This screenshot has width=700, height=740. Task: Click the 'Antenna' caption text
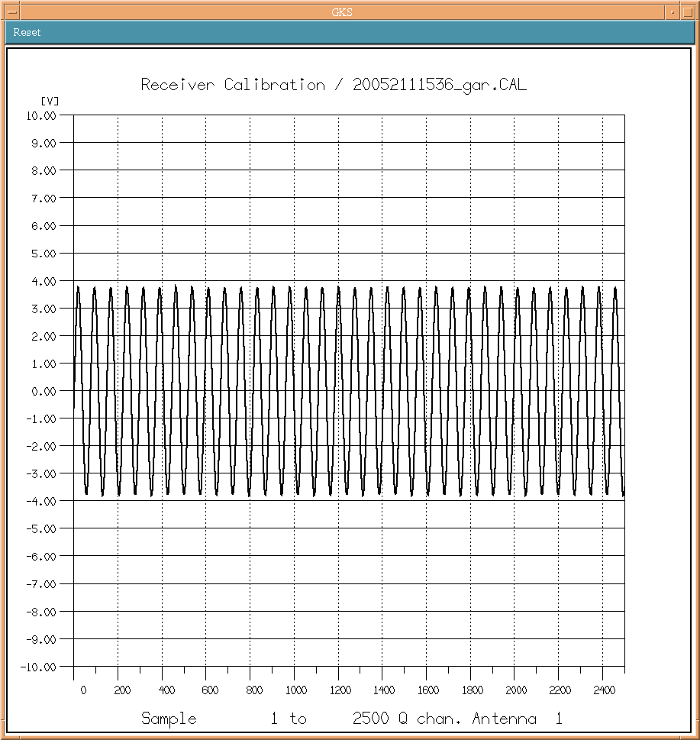[505, 719]
